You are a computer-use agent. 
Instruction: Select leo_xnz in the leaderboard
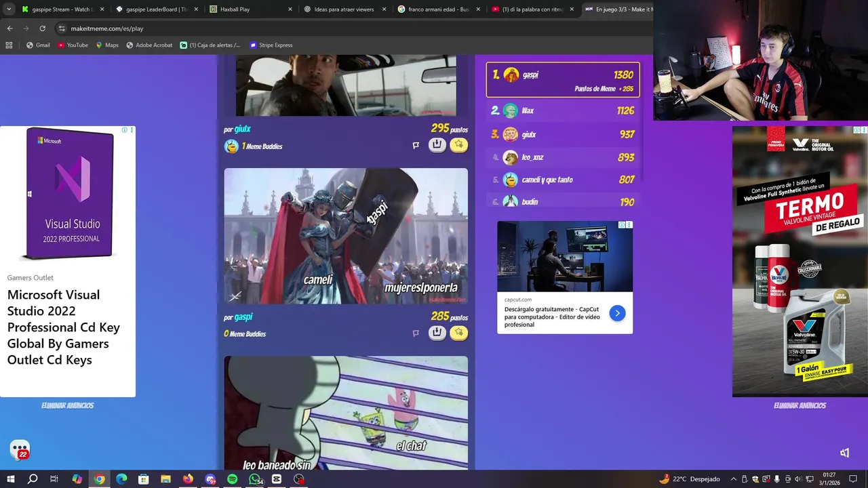pyautogui.click(x=563, y=157)
